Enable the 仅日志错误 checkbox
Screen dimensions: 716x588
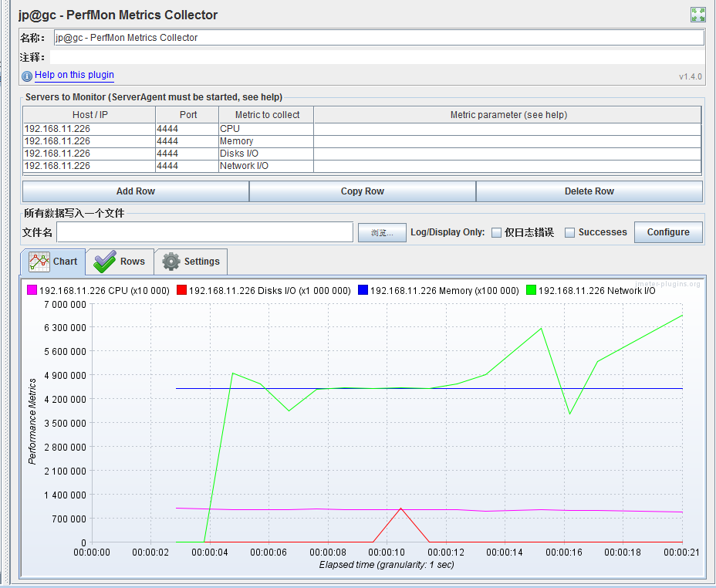[496, 233]
